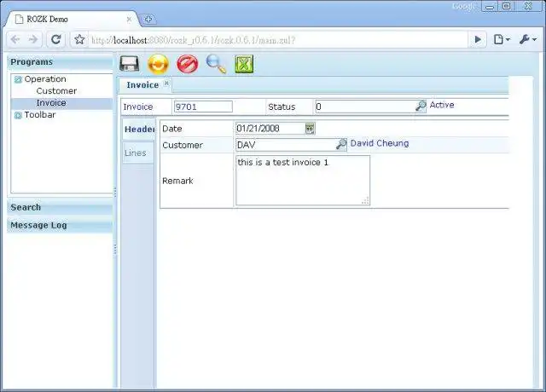Select the Toolbar tree item label

click(40, 115)
